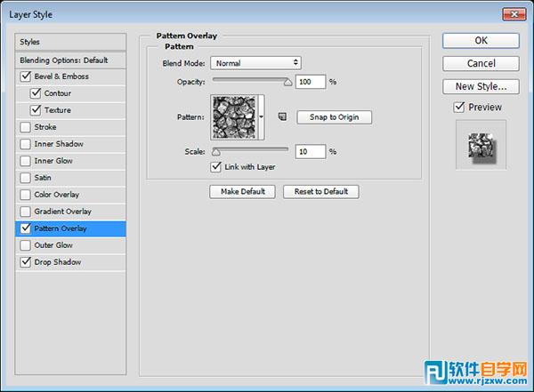Click the Snap to Origin button
Screen dimensions: 534x392
point(334,117)
